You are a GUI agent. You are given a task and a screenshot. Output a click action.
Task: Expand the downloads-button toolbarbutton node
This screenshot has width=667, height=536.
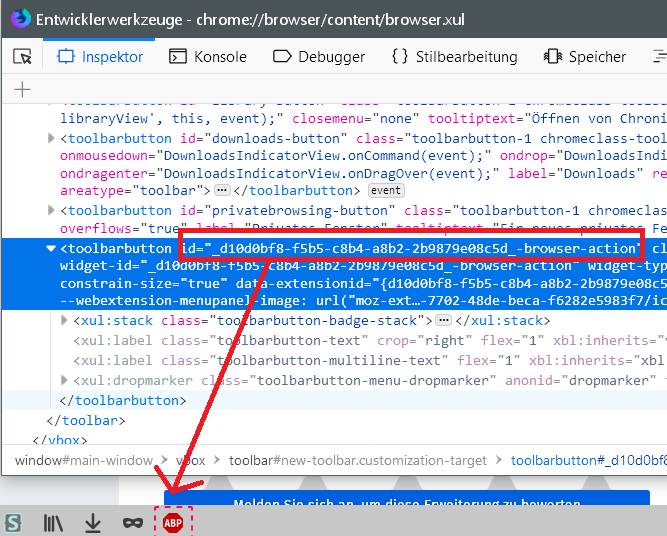click(x=52, y=138)
